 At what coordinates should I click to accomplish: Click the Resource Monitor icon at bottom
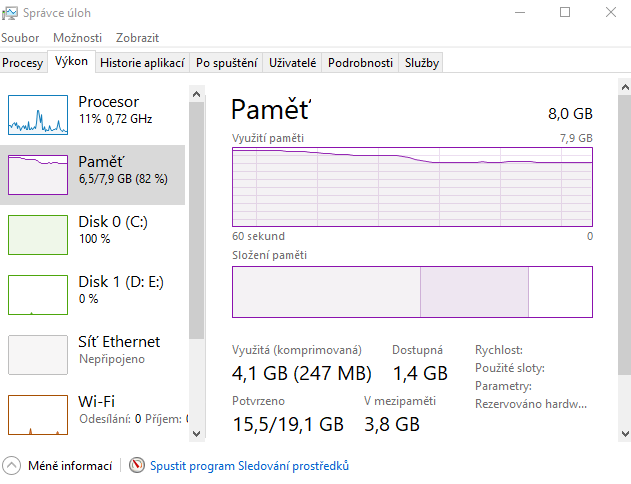[x=137, y=466]
